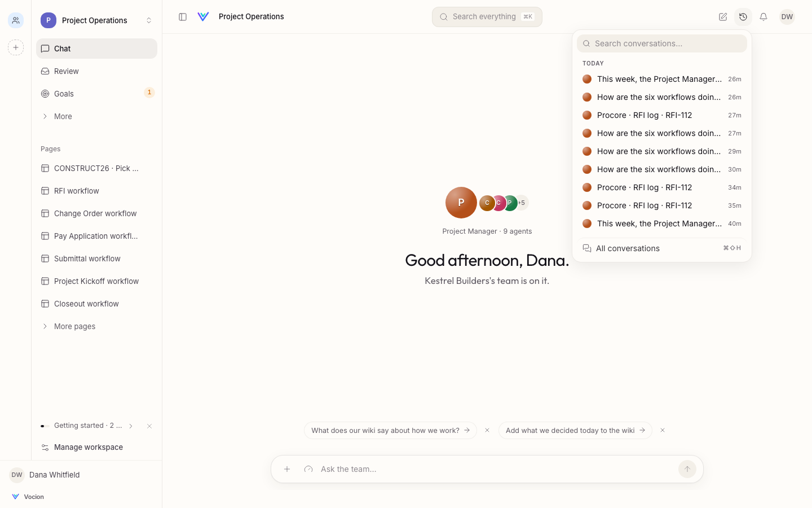Ask 'What does our wiki say' suggestion

coord(390,430)
